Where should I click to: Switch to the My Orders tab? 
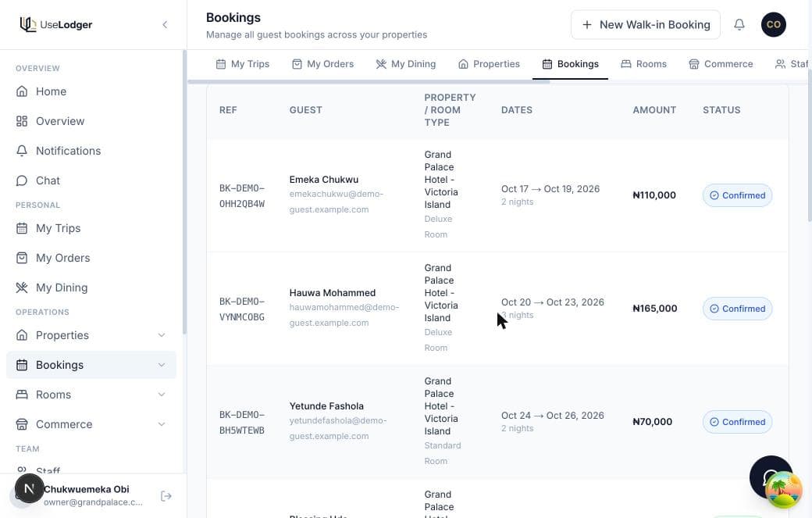tap(322, 64)
